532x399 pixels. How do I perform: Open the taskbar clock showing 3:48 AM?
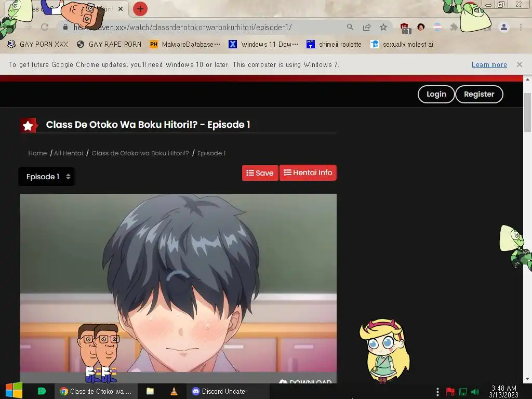tap(504, 391)
